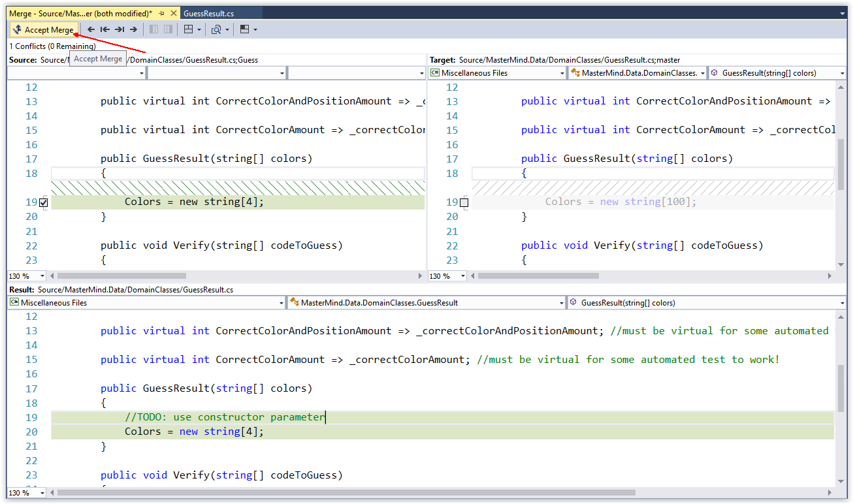Open the focus window layout icon

click(x=248, y=29)
